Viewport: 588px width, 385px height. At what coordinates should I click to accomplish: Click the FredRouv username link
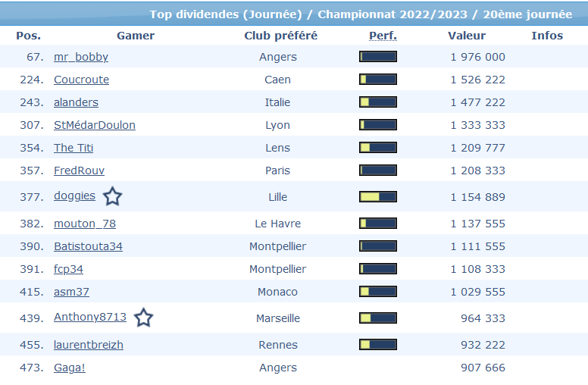coord(79,171)
